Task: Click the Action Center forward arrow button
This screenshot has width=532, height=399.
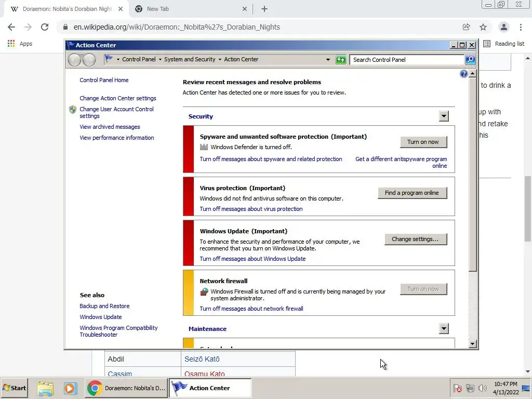Action: [89, 60]
